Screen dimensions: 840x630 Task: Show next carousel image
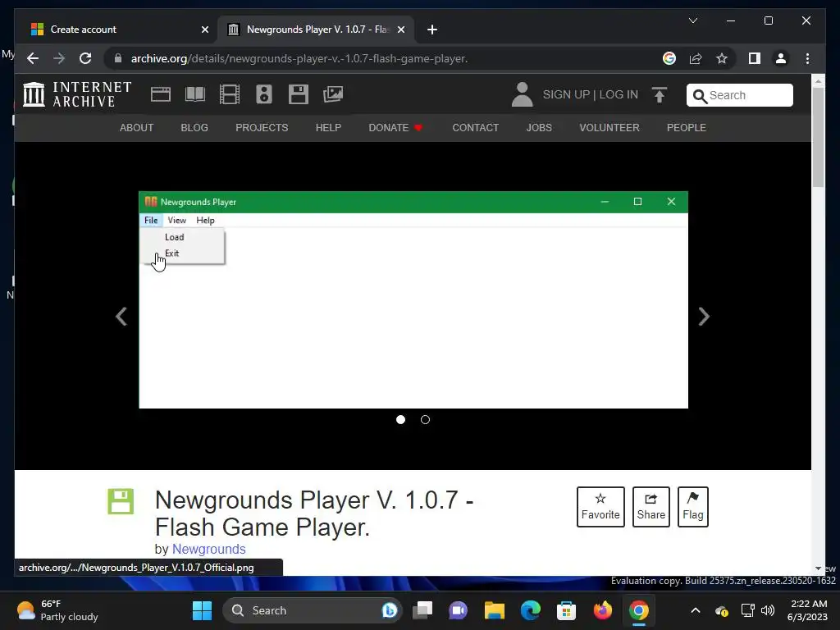(x=704, y=316)
